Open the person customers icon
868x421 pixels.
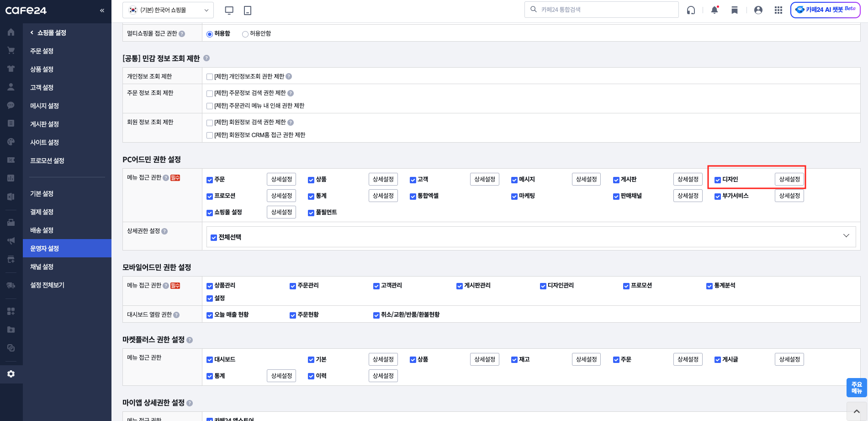click(x=11, y=87)
